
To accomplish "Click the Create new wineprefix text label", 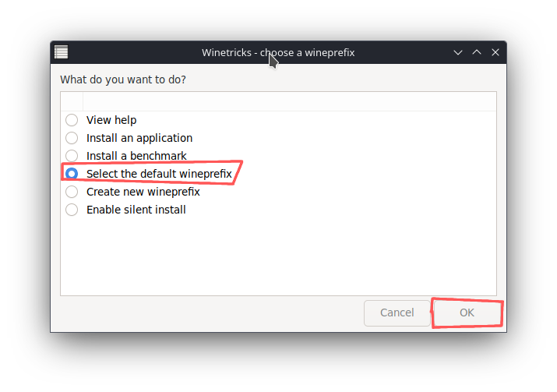I will pyautogui.click(x=143, y=192).
